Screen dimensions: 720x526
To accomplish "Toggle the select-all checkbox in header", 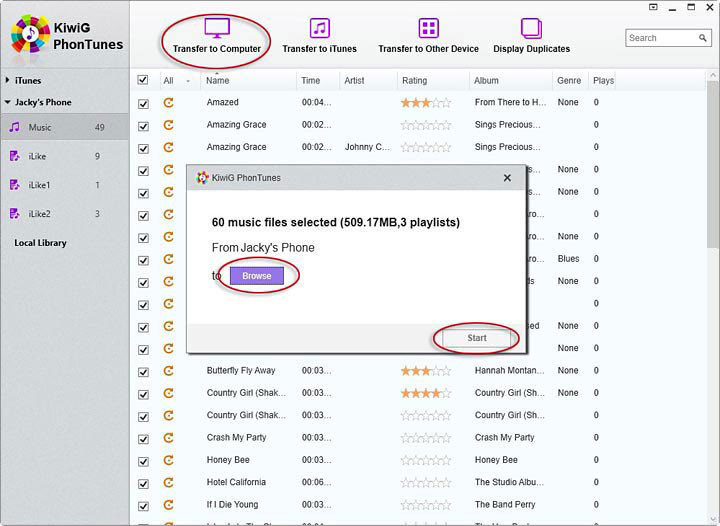I will tap(143, 80).
